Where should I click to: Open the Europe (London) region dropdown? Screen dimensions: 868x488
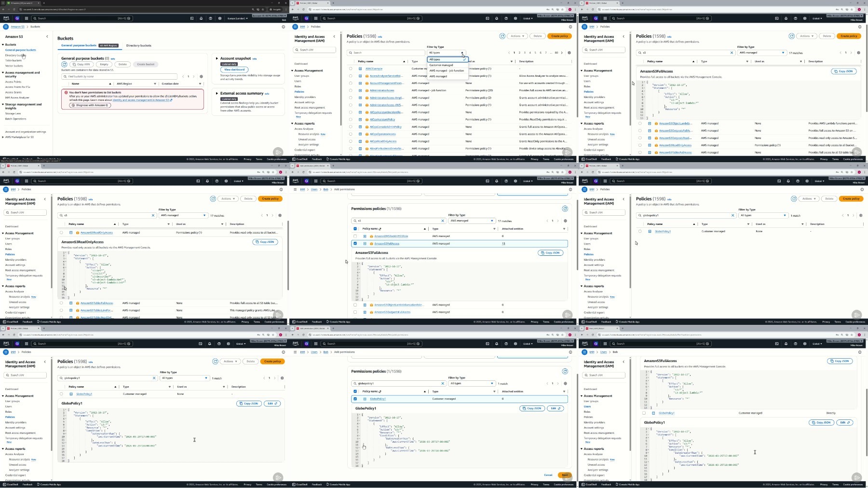click(237, 18)
